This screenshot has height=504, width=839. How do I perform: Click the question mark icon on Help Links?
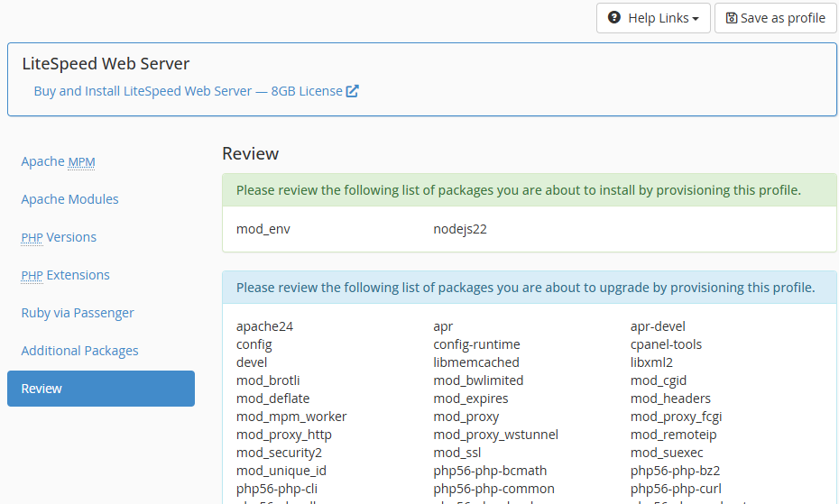(x=614, y=18)
